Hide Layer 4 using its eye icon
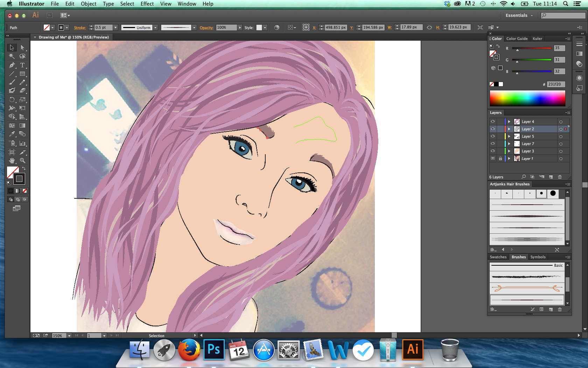The height and width of the screenshot is (368, 588). tap(493, 122)
